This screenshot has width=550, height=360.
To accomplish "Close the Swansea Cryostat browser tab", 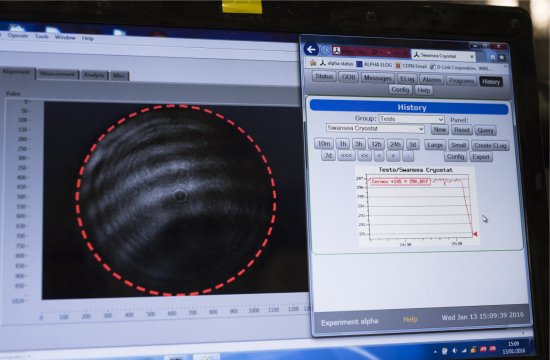I will pyautogui.click(x=472, y=56).
